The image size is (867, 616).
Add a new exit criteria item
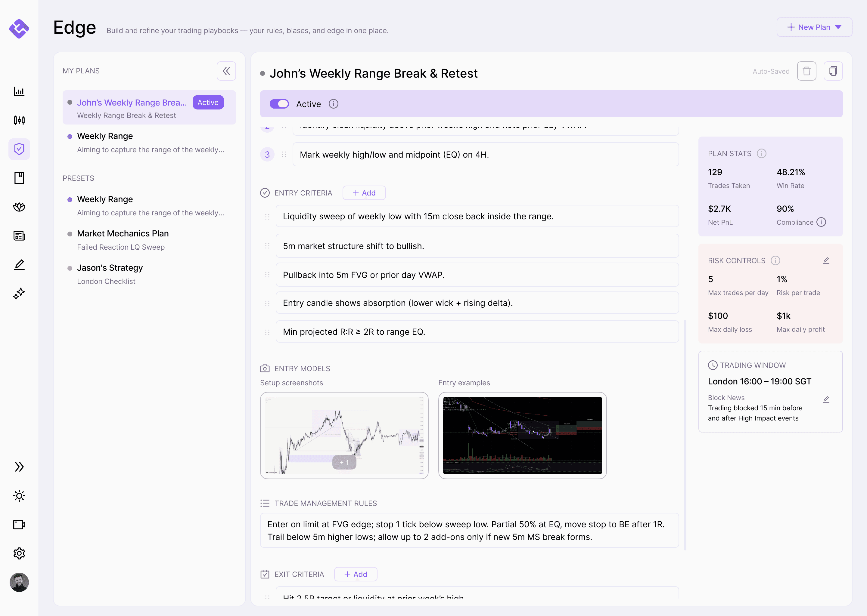pos(355,574)
